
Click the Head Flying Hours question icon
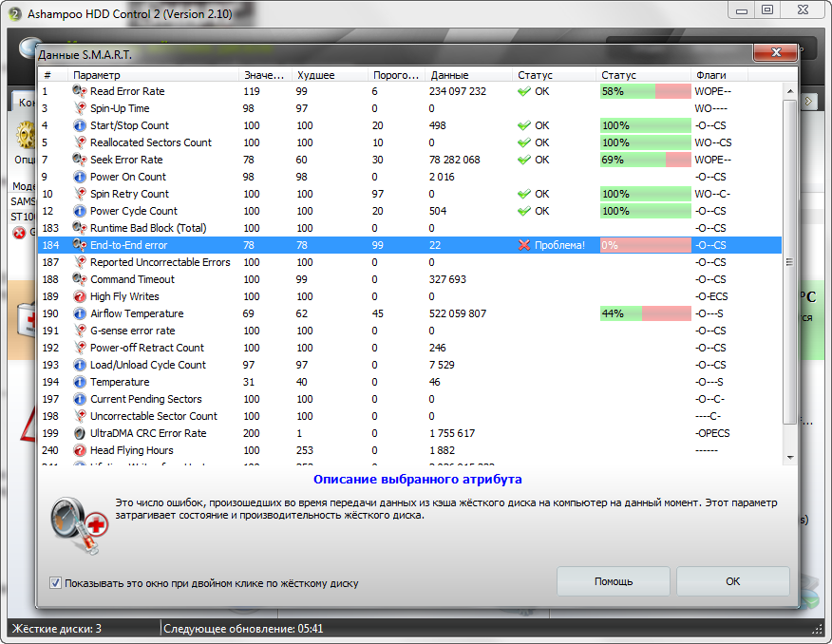coord(80,450)
